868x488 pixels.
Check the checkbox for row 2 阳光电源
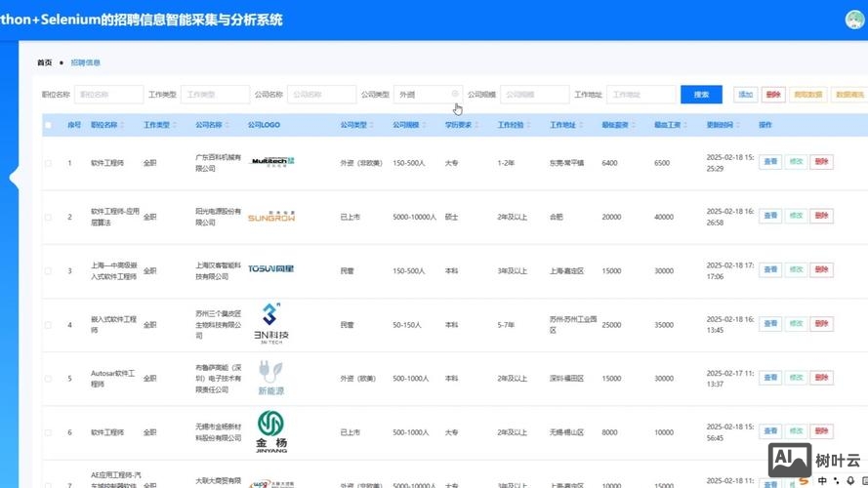pos(48,217)
